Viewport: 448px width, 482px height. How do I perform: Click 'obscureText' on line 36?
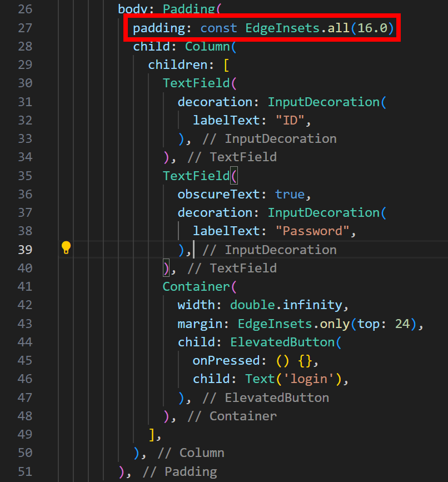tap(218, 195)
